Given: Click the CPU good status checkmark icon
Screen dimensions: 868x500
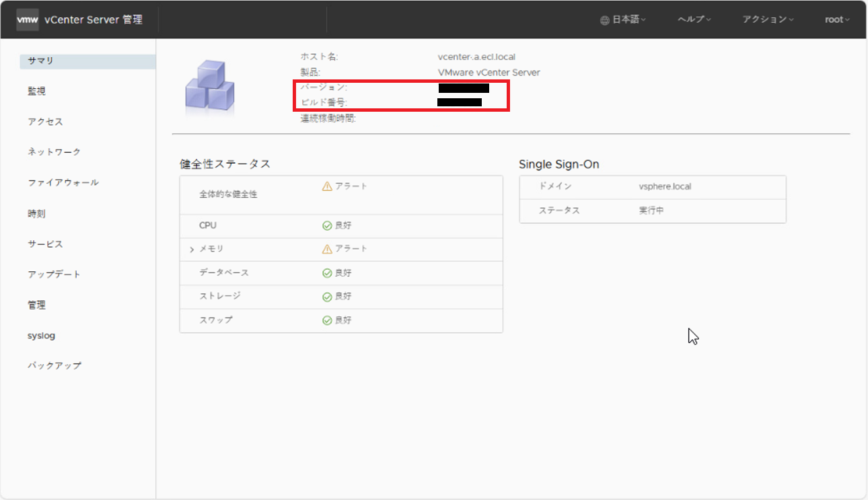Looking at the screenshot, I should click(327, 226).
